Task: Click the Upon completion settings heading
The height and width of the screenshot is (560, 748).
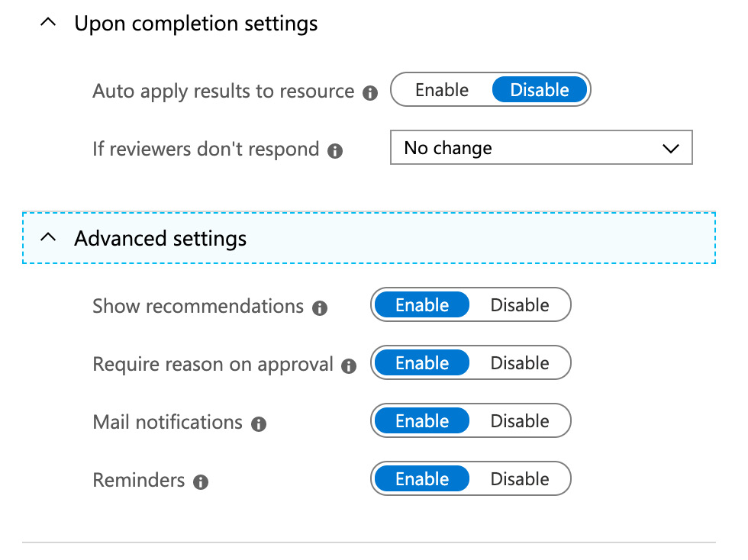Action: (196, 24)
